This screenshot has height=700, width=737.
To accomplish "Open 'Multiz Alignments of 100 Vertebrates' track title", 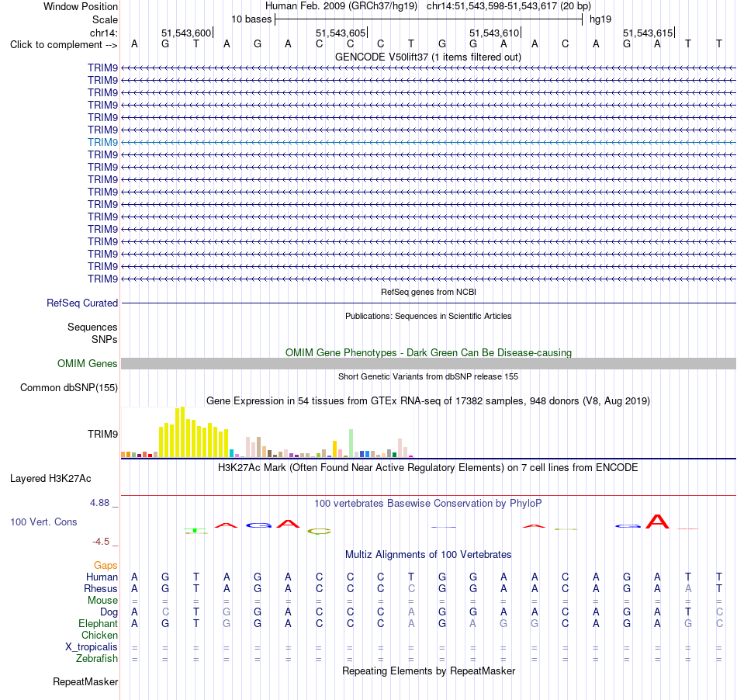I will [428, 554].
